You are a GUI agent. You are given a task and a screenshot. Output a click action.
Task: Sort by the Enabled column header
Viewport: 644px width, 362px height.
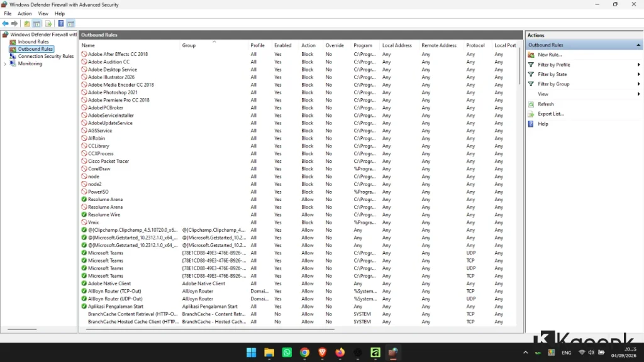point(285,45)
